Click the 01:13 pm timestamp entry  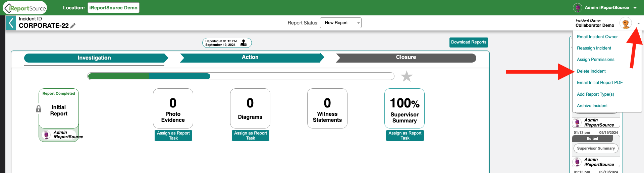click(582, 133)
